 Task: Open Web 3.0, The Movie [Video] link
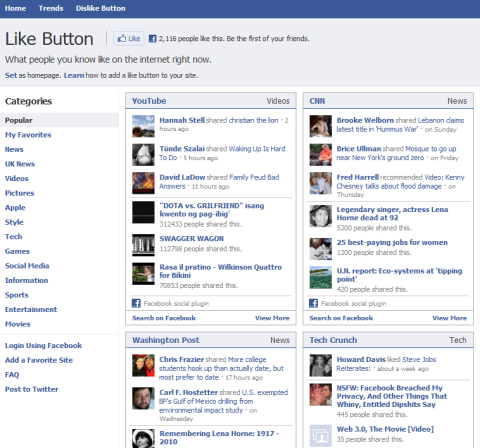pos(385,429)
